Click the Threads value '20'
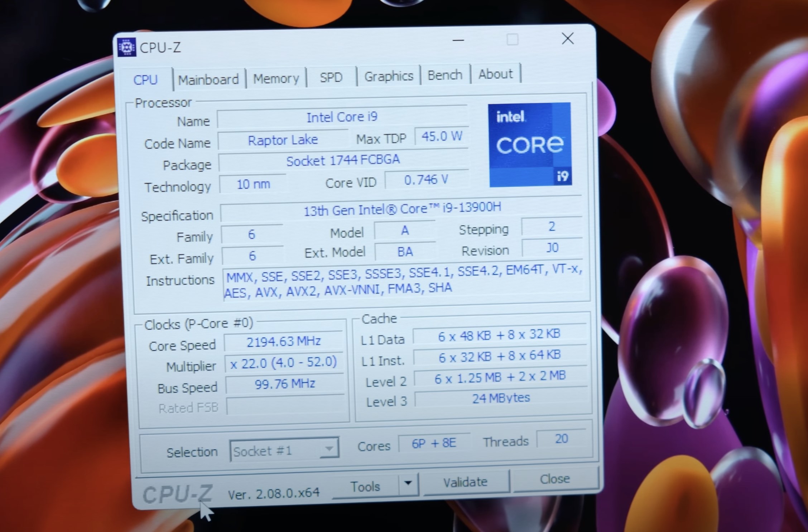Viewport: 808px width, 532px height. point(561,439)
